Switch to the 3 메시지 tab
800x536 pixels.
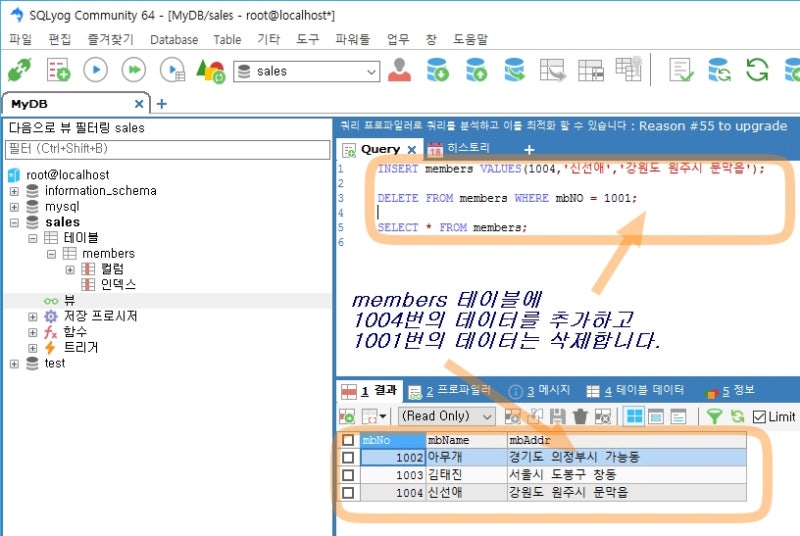click(539, 391)
